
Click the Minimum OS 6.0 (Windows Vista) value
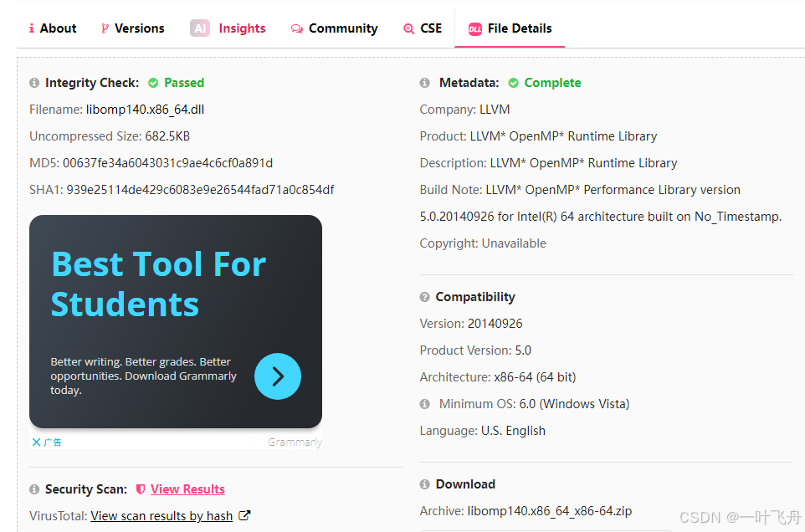574,404
